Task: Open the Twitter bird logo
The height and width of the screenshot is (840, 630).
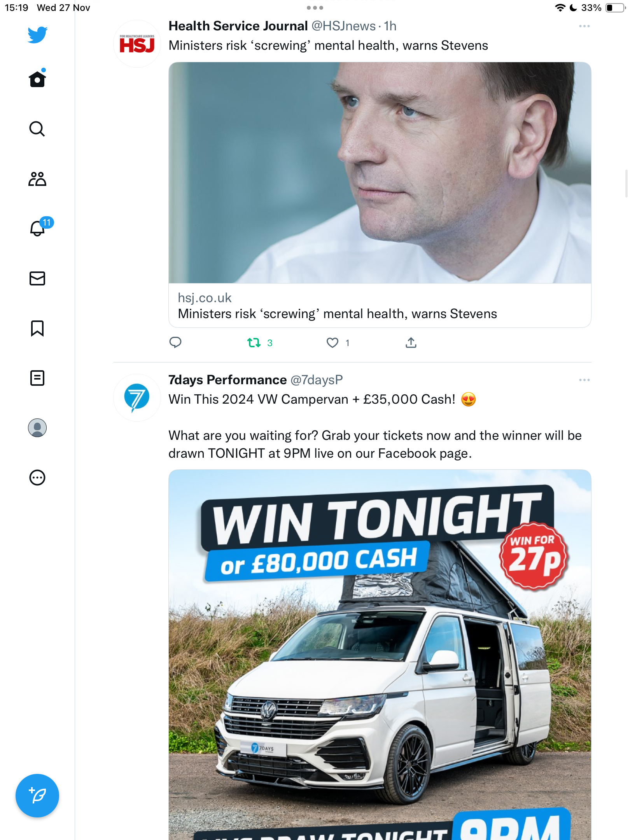Action: (37, 35)
